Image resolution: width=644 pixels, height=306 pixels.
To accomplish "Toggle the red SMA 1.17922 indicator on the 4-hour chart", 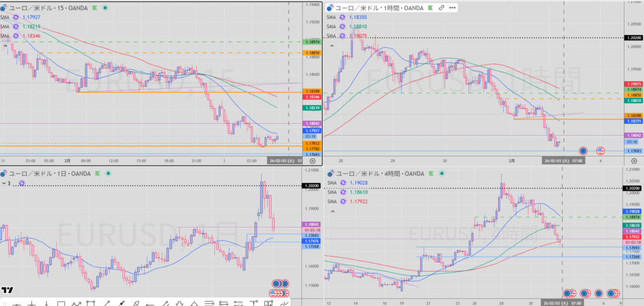I will pyautogui.click(x=344, y=201).
